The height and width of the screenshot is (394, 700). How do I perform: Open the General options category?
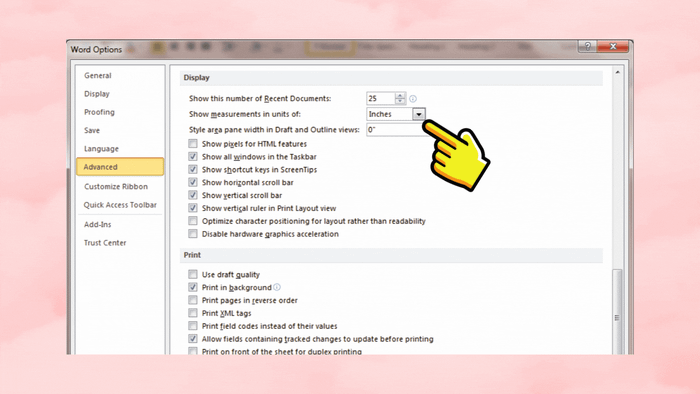(98, 75)
